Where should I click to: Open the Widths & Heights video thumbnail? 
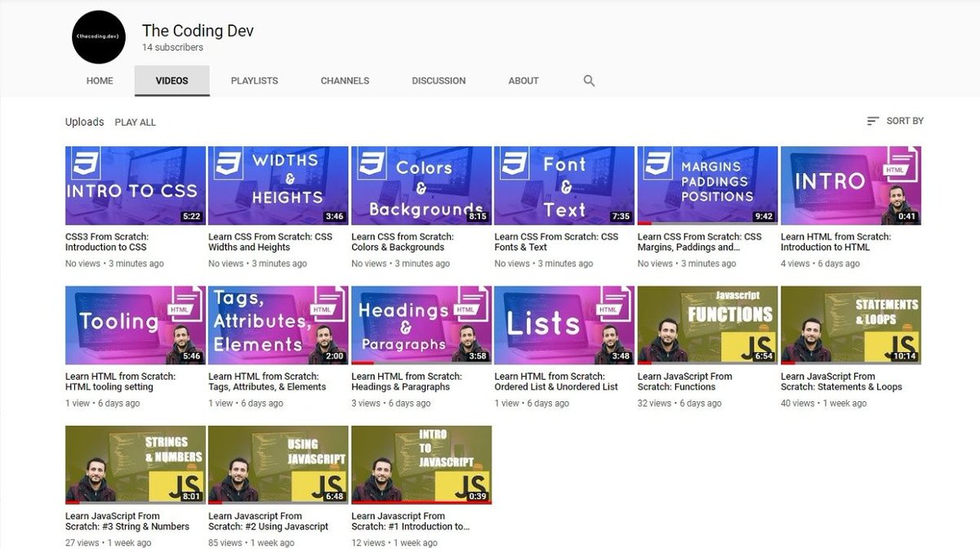pos(278,185)
